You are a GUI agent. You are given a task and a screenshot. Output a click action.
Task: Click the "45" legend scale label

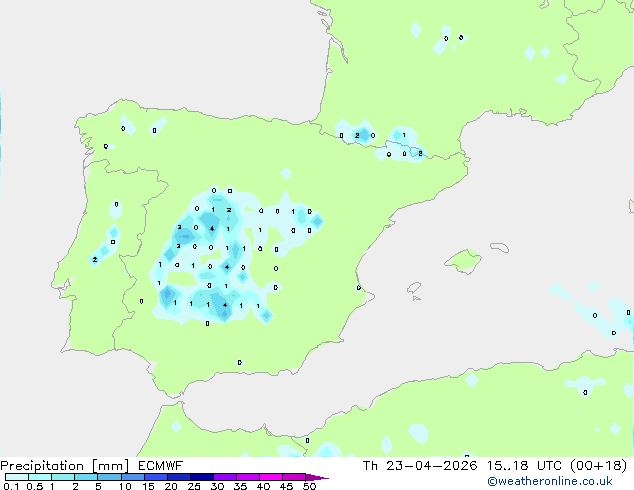286,486
